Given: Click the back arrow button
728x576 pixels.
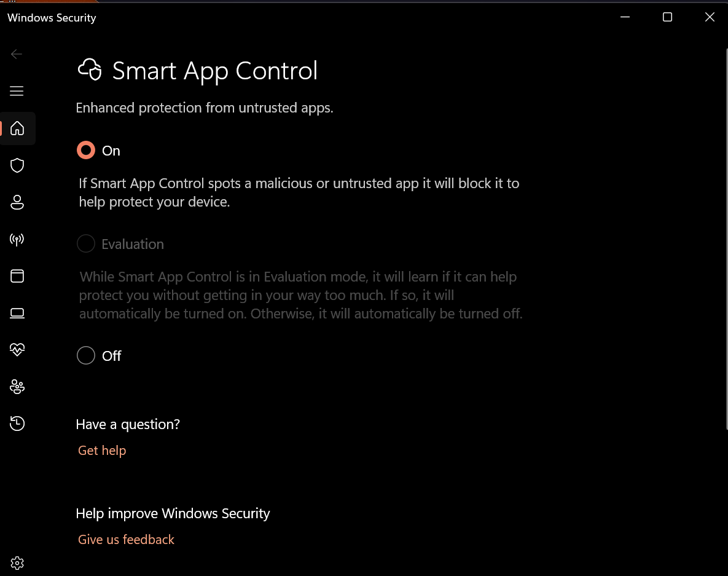Looking at the screenshot, I should click(x=17, y=54).
